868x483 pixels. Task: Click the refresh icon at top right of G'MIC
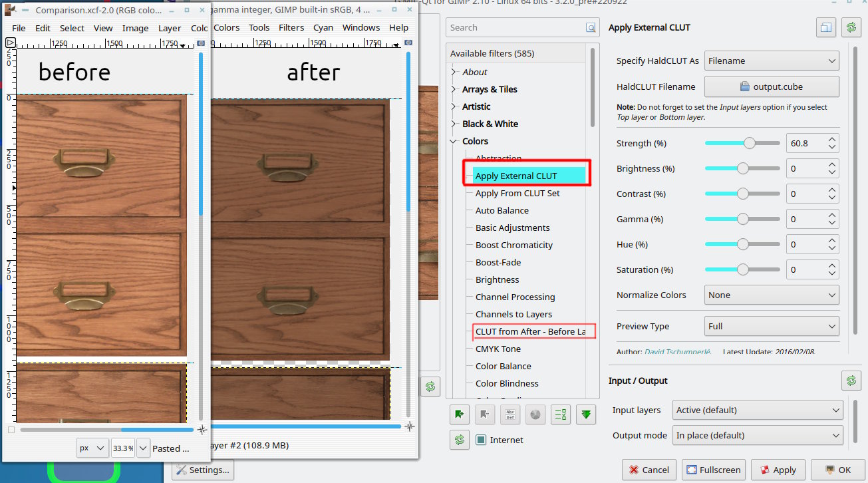pyautogui.click(x=851, y=28)
